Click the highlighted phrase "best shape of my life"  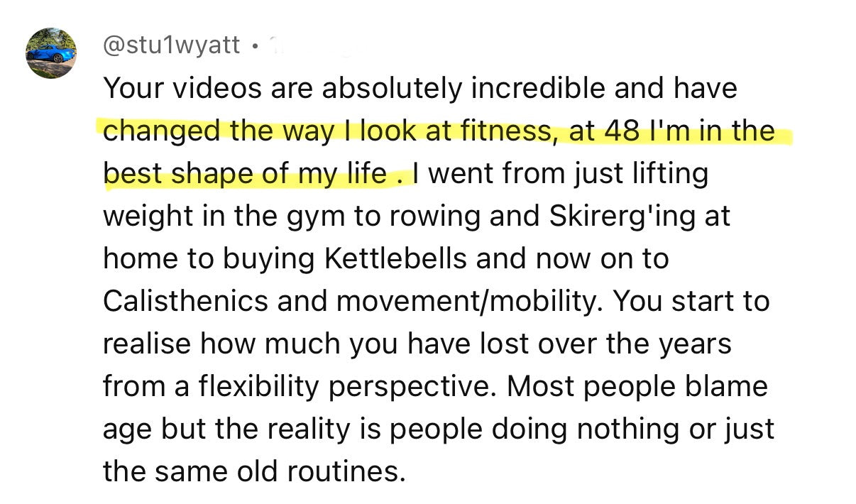point(246,174)
